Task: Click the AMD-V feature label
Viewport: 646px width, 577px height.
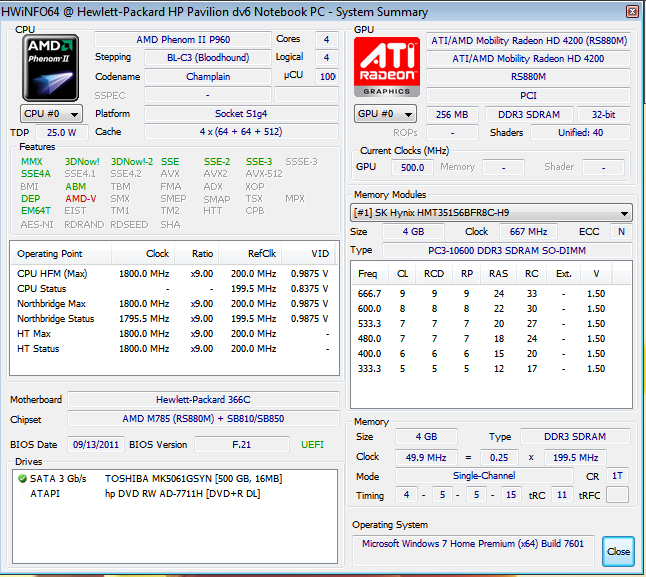Action: (81, 199)
